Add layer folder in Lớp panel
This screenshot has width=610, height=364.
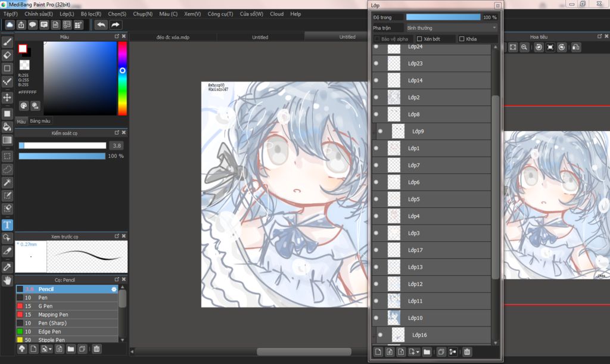[427, 352]
